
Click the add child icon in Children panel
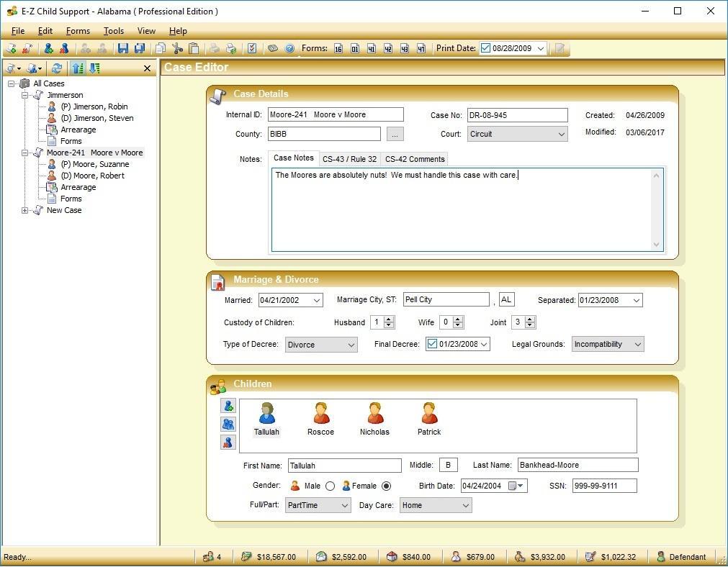point(228,406)
